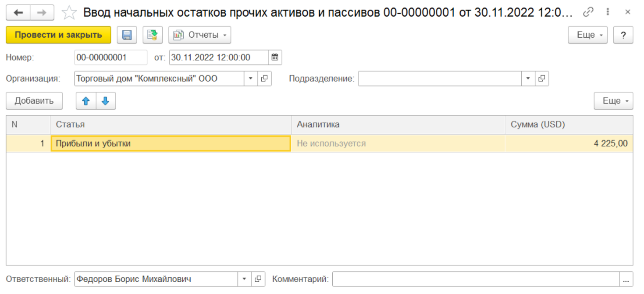Click Провести и закрыть button
Screen dimensions: 644x294
pyautogui.click(x=58, y=35)
